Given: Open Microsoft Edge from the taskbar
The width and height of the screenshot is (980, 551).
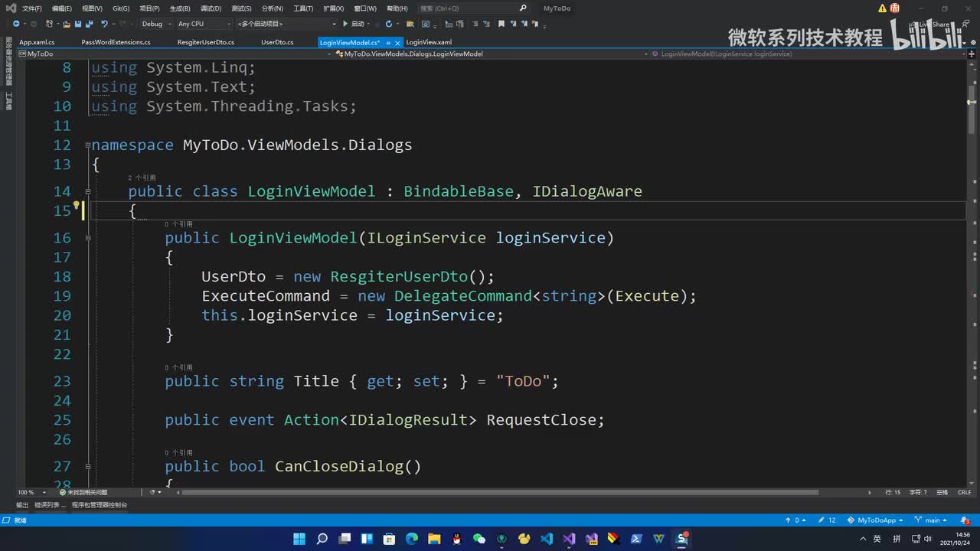Looking at the screenshot, I should point(412,539).
